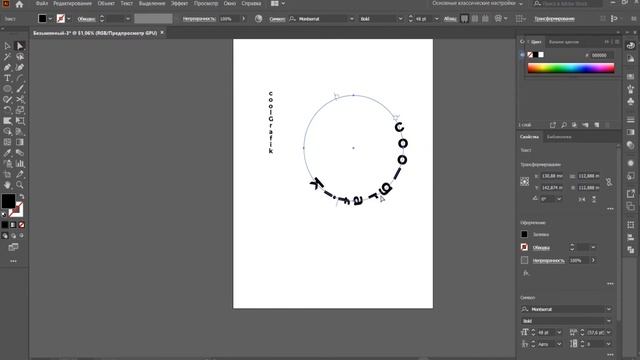Reset default fill and stroke colors

(4, 214)
